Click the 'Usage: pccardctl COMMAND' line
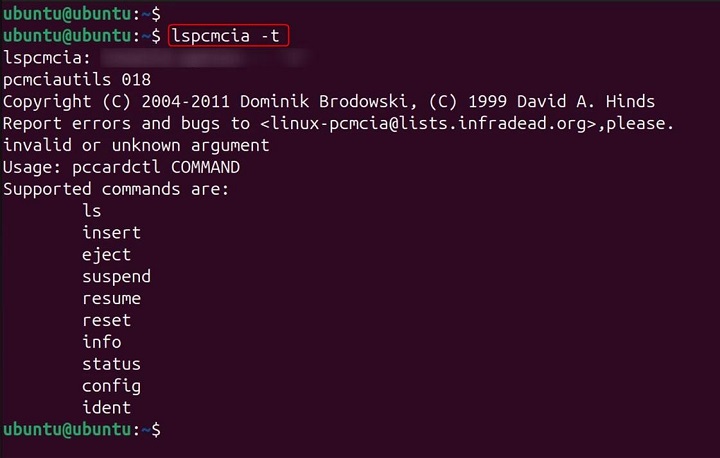 (x=121, y=167)
